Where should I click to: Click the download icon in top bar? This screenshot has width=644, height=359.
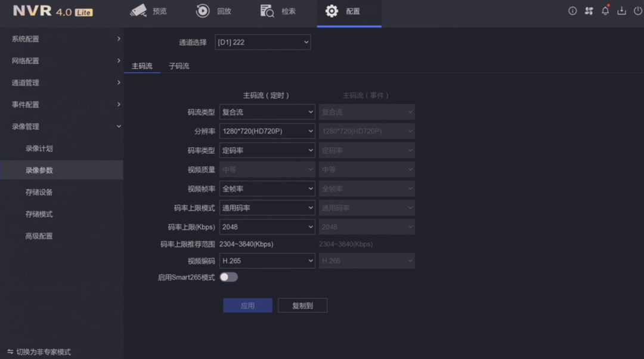coord(621,11)
